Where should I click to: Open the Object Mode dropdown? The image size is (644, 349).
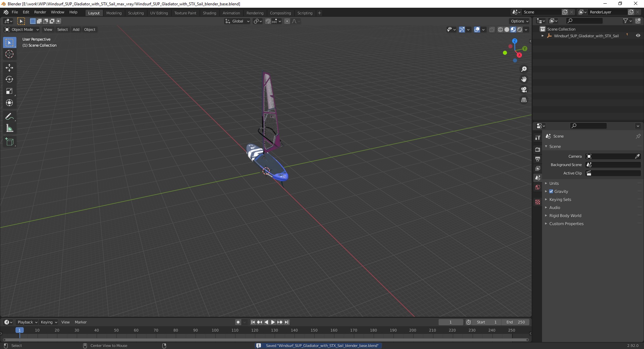coord(22,30)
